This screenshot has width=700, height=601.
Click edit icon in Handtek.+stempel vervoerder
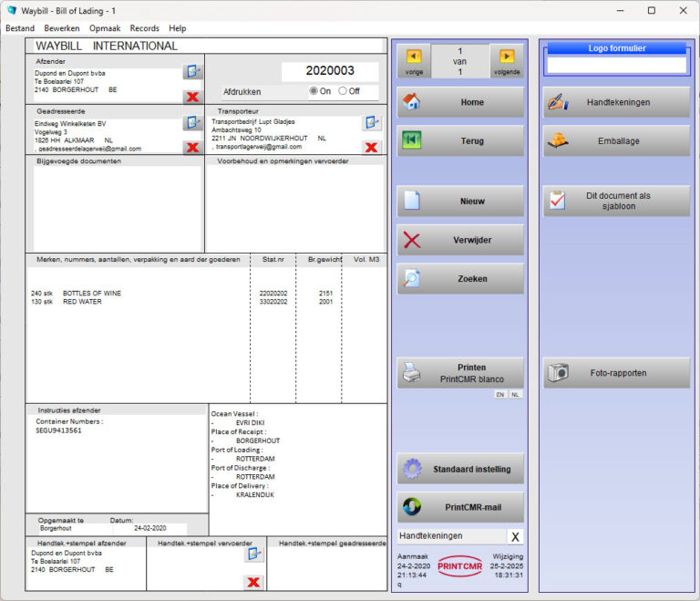point(253,554)
